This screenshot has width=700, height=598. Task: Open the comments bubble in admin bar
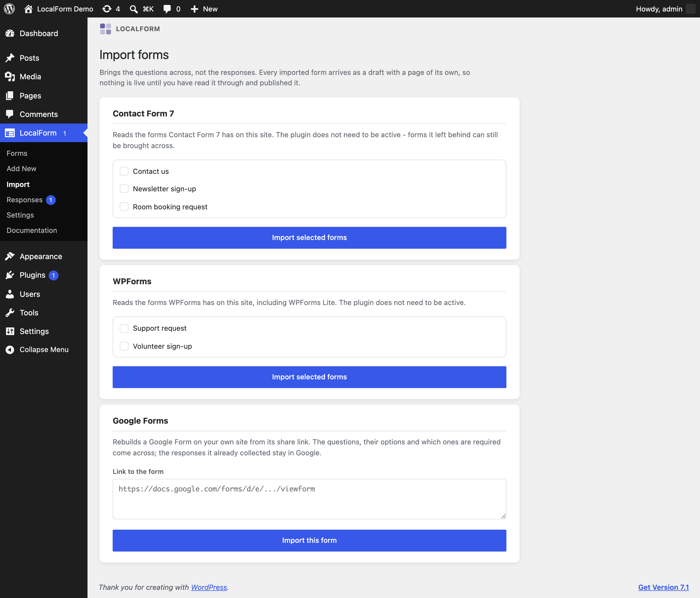(167, 9)
